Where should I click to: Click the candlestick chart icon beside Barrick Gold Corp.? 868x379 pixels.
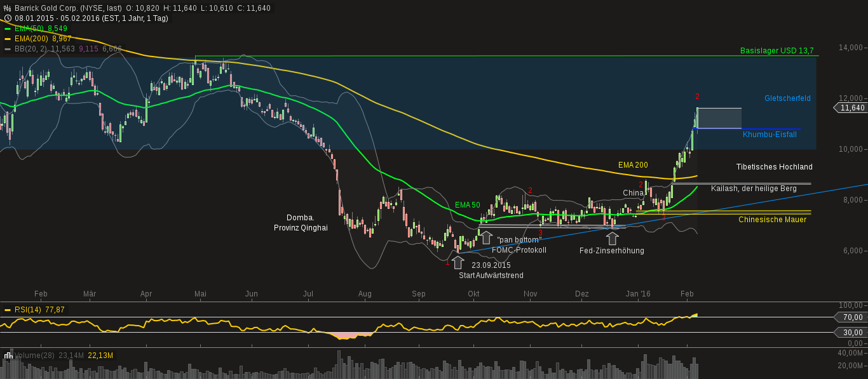pos(8,8)
